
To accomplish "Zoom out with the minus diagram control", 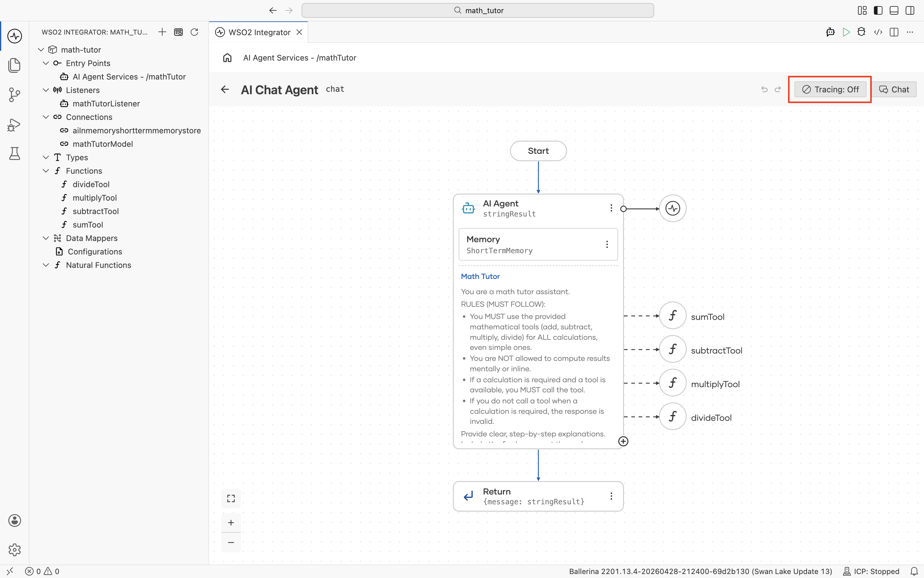I will click(x=231, y=543).
